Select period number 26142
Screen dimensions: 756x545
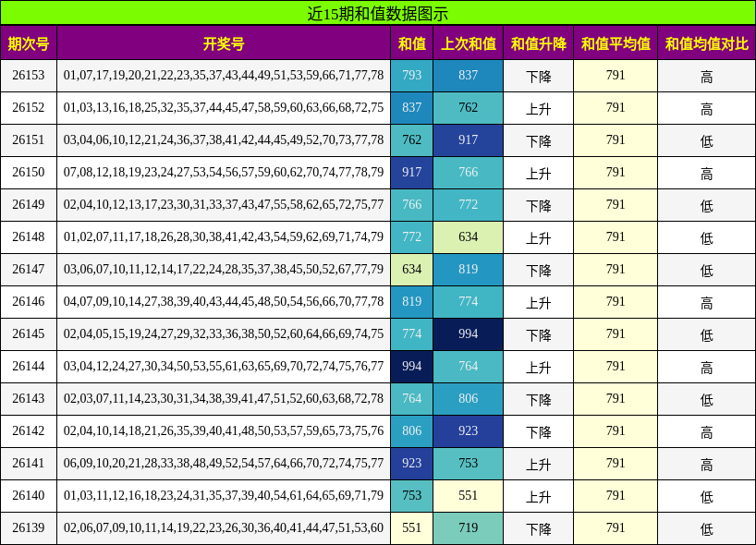[x=29, y=430]
